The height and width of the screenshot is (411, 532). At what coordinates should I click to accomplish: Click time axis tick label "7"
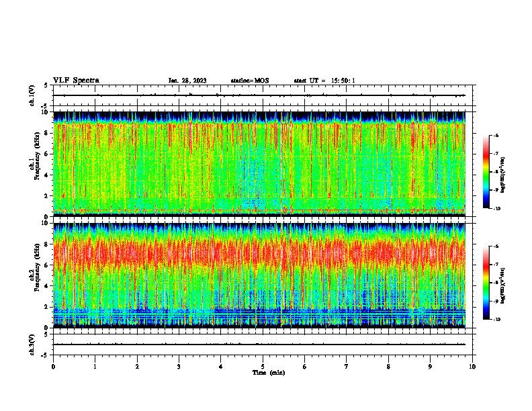tap(347, 367)
